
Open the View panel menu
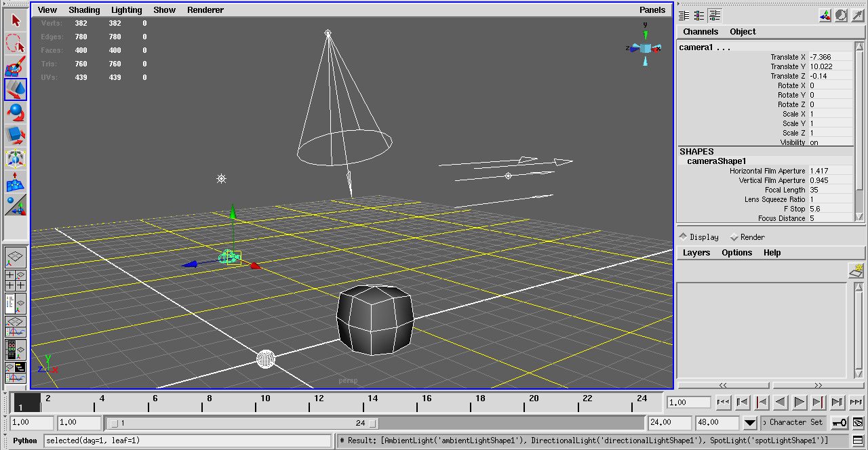(47, 10)
